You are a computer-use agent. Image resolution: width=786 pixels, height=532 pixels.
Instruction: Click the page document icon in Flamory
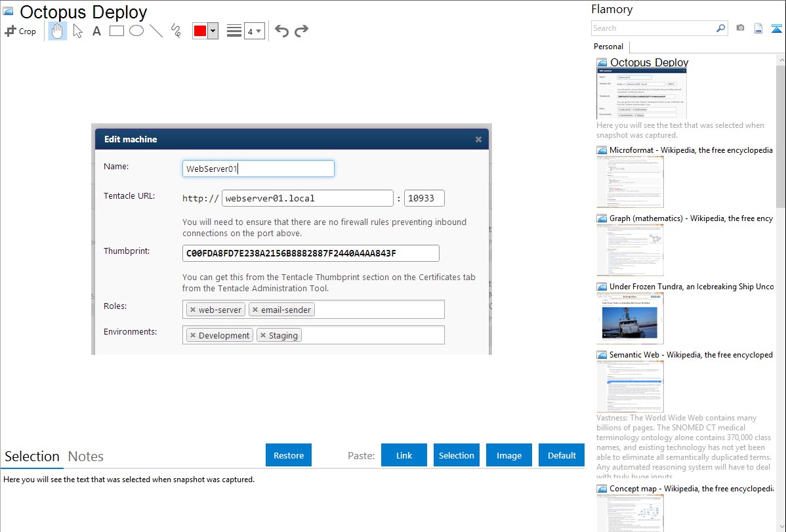point(758,29)
